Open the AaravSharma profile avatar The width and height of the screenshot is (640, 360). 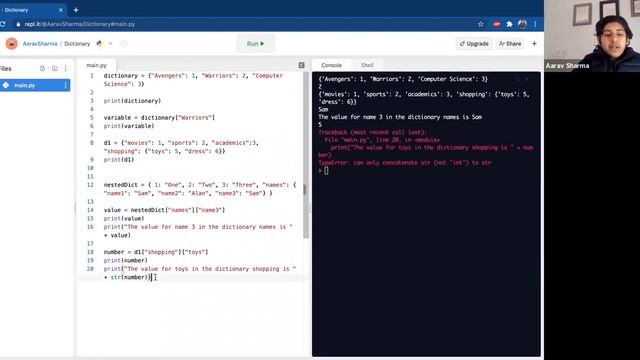click(11, 44)
